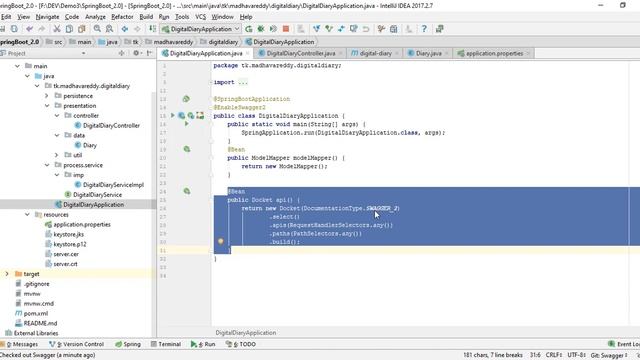Click the Undo arrow in toolbar
This screenshot has width=640, height=360.
[x=29, y=29]
